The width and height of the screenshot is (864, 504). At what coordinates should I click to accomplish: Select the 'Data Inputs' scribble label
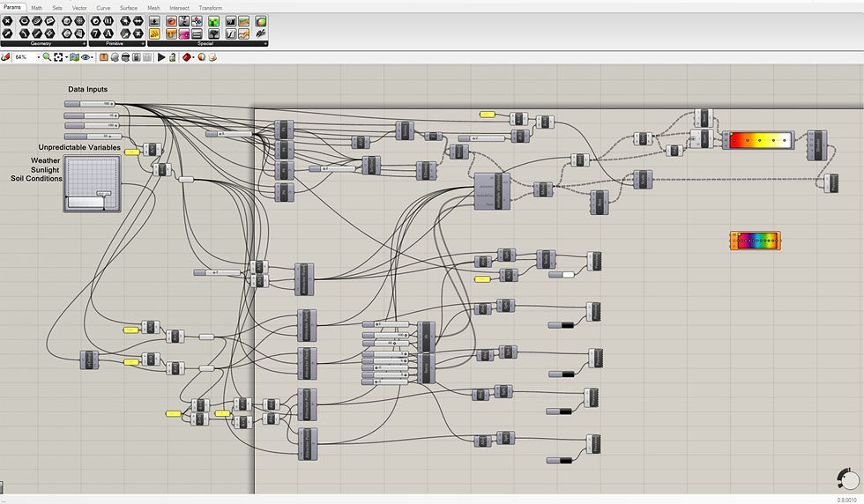click(x=87, y=89)
